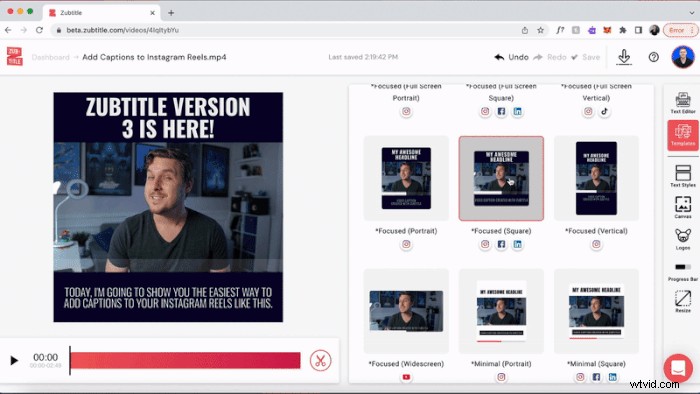Open the help question mark icon

[x=654, y=57]
